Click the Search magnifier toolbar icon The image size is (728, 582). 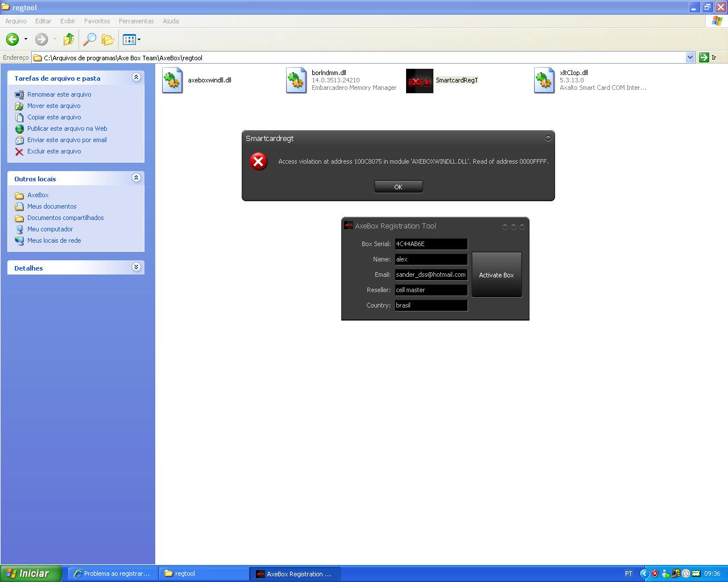tap(89, 39)
